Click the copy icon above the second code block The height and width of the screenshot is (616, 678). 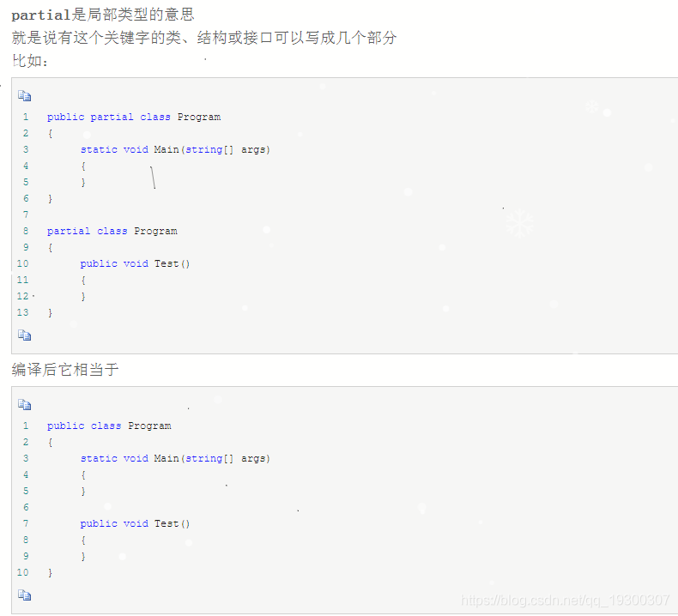point(24,405)
